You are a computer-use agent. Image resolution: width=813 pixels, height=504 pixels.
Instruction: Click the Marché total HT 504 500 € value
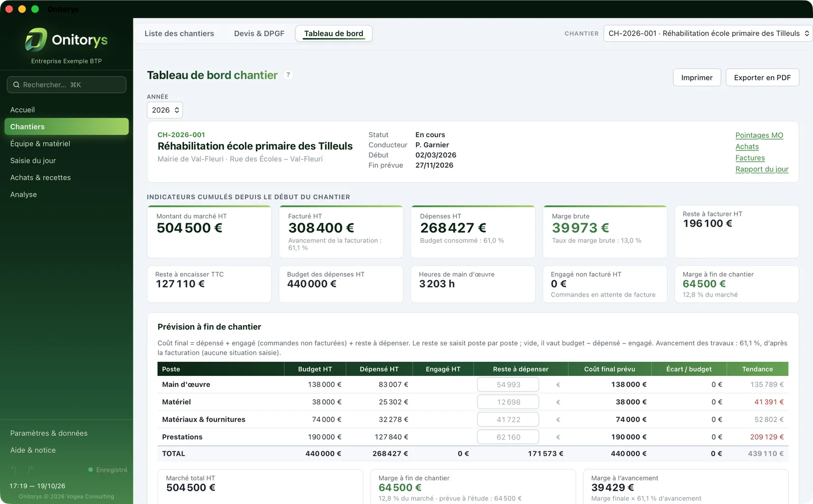191,488
